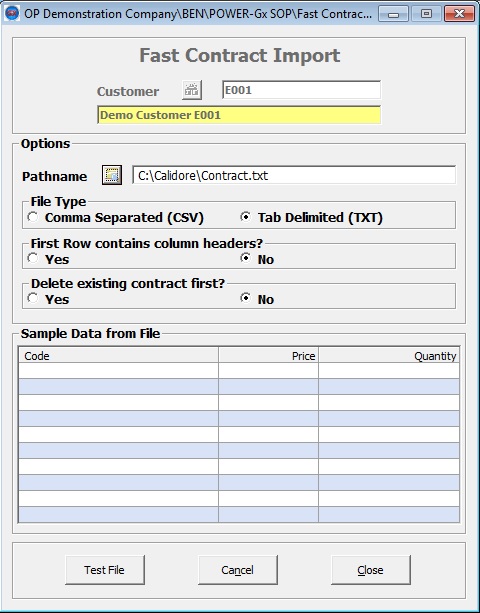Click the Quantity column header

pyautogui.click(x=389, y=355)
